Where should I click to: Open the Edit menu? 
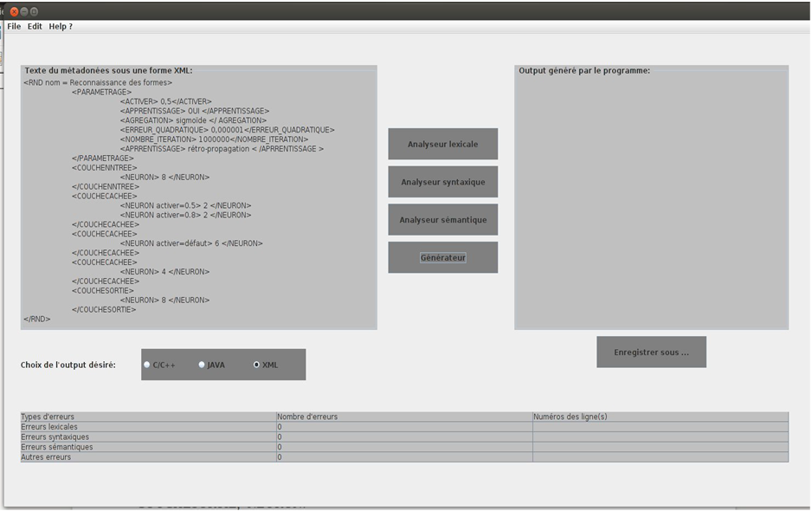[x=35, y=26]
